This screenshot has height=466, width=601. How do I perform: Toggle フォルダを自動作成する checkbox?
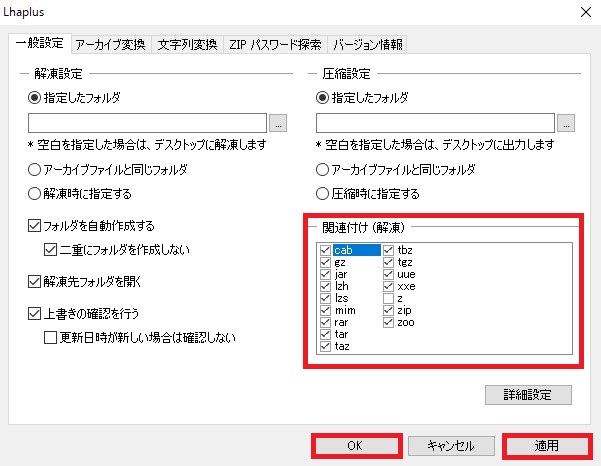pyautogui.click(x=34, y=225)
